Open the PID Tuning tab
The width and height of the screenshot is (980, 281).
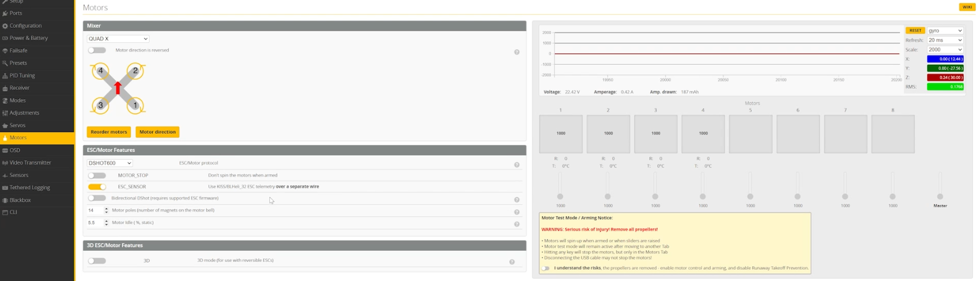pyautogui.click(x=22, y=75)
